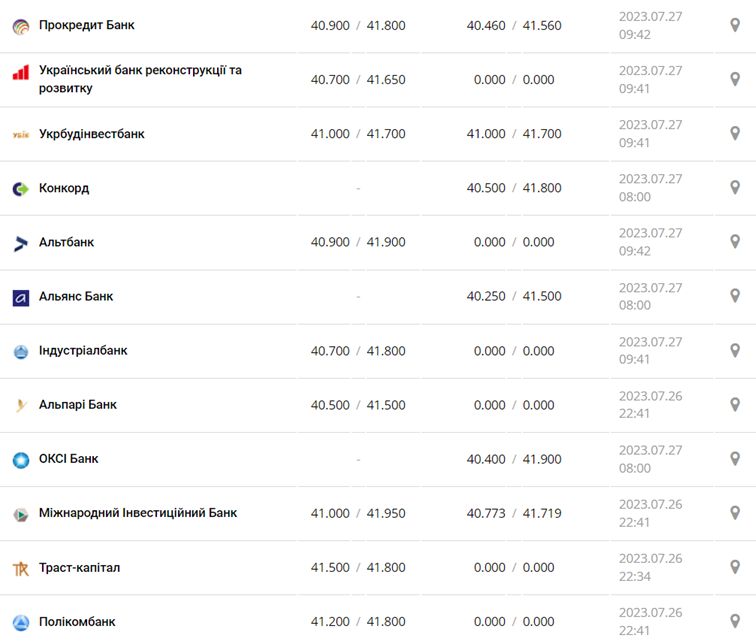Click the Міжнародний Інвестиційний Банк logo
Image resolution: width=756 pixels, height=636 pixels.
click(x=21, y=514)
